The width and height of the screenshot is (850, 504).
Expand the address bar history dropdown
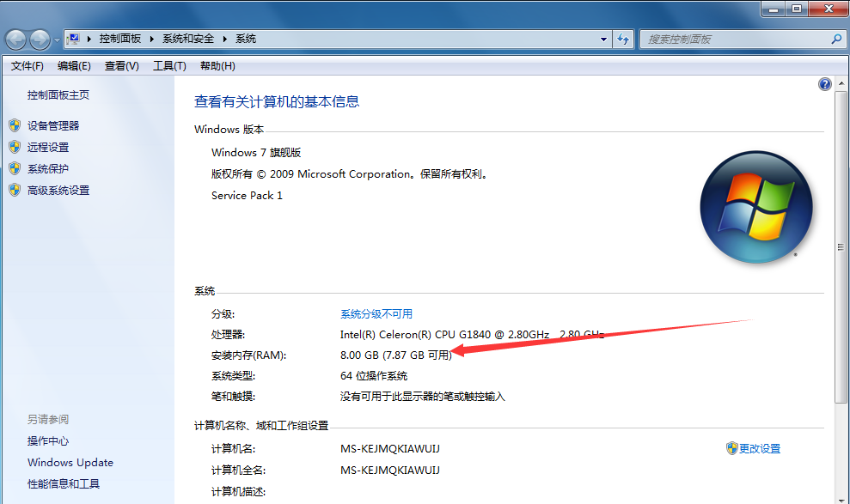603,39
